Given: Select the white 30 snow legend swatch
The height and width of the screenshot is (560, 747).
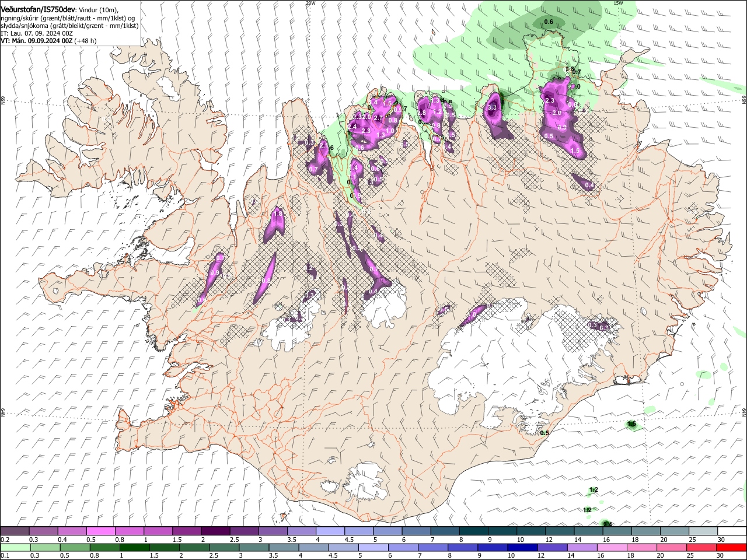Looking at the screenshot, I should [x=732, y=531].
